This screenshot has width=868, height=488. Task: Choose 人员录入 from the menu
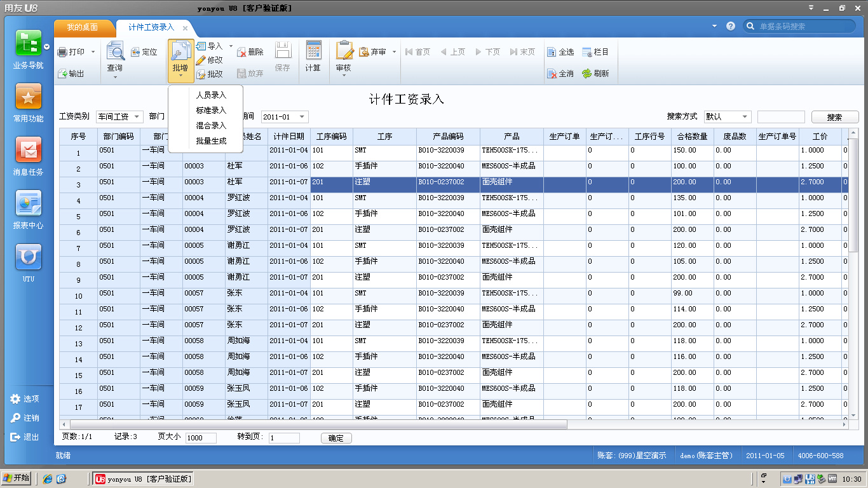[212, 95]
